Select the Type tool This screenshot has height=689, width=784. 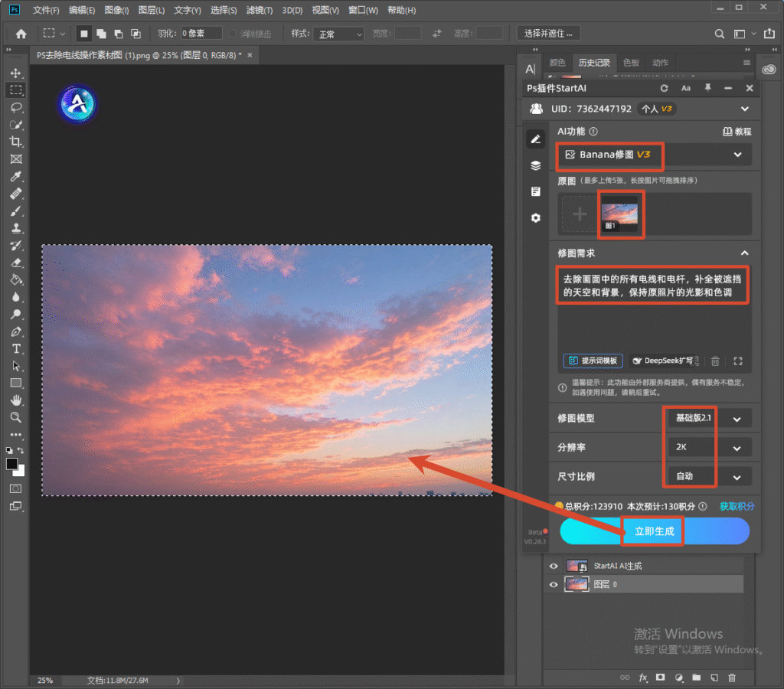click(16, 348)
